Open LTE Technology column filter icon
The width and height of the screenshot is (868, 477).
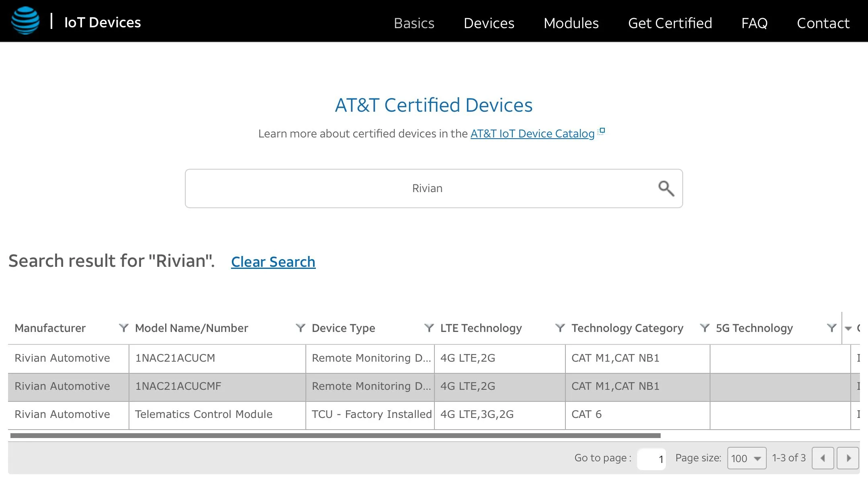pyautogui.click(x=560, y=328)
